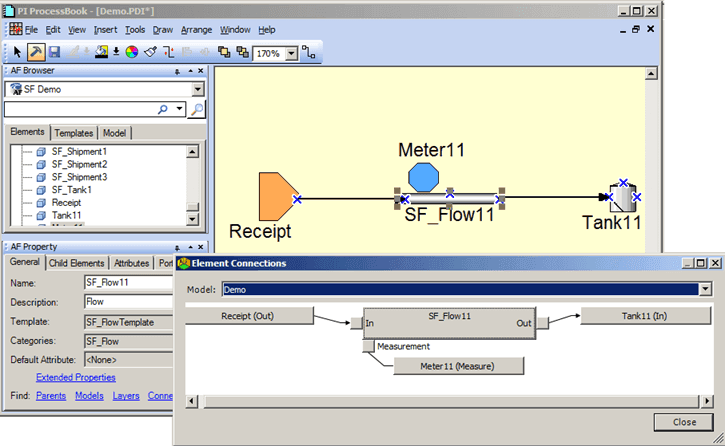This screenshot has height=446, width=725.
Task: Open the Insert menu
Action: 105,30
